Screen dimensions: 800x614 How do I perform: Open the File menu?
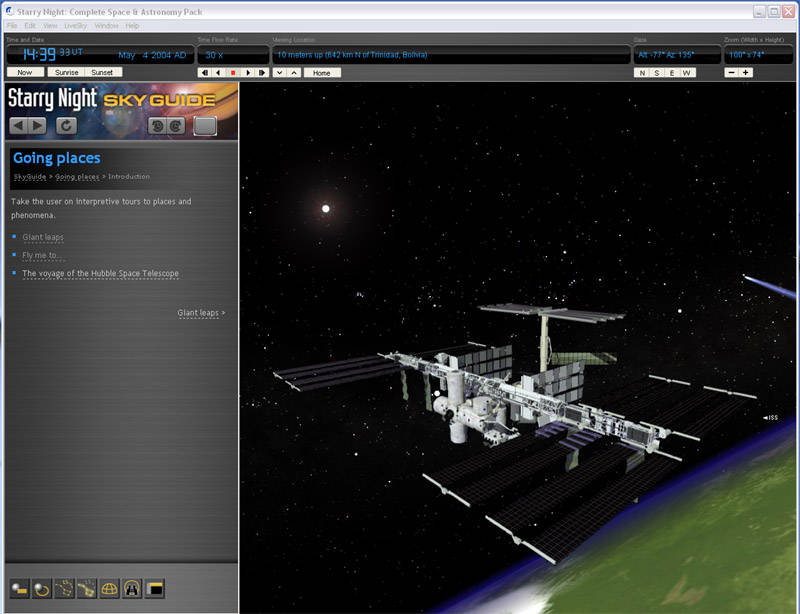[x=12, y=26]
